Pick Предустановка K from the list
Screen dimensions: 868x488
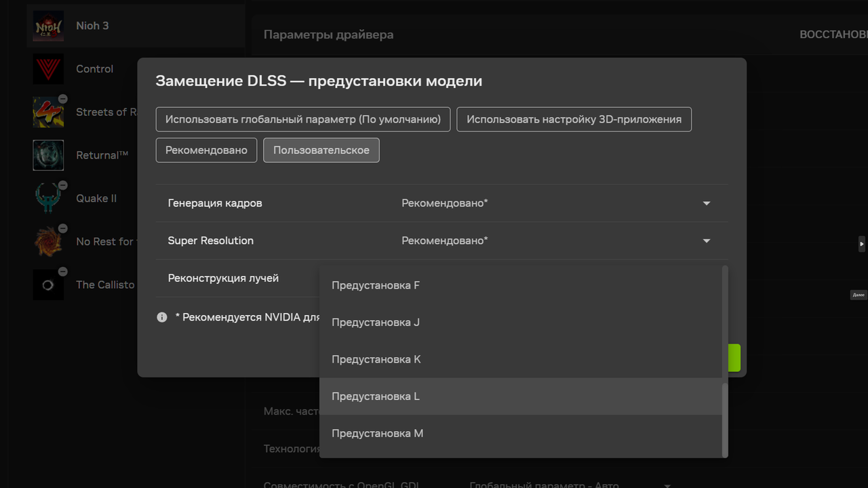(521, 359)
